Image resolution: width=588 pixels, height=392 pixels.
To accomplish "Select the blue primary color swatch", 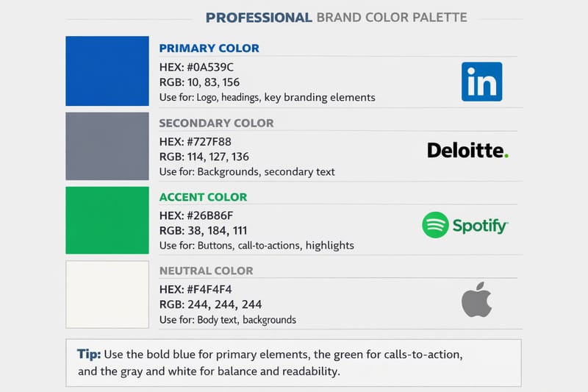I will click(x=107, y=71).
